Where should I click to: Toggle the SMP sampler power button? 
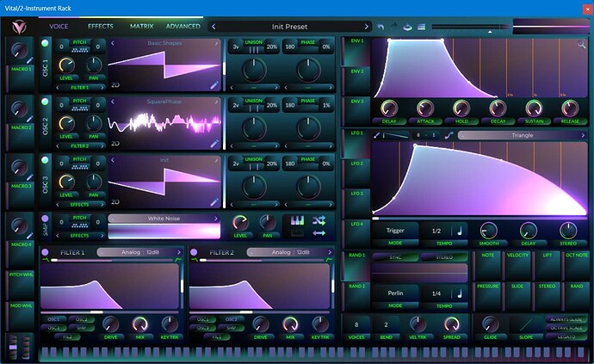click(45, 219)
